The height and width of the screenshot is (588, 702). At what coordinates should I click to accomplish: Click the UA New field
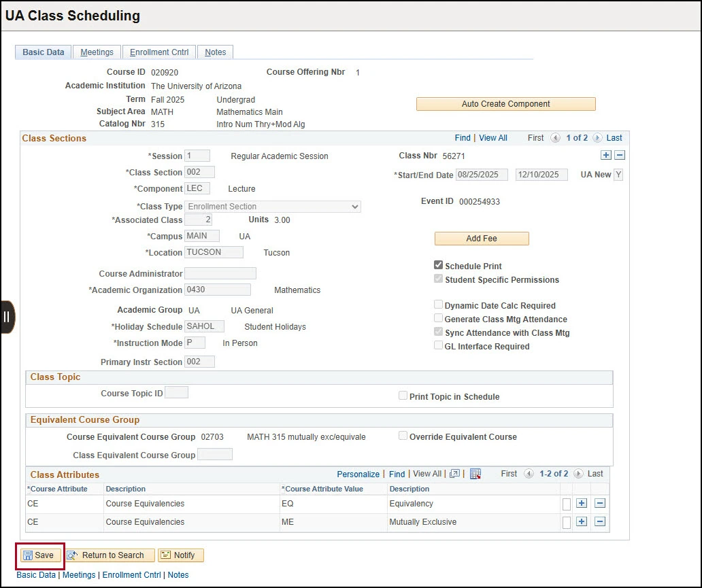click(x=618, y=175)
